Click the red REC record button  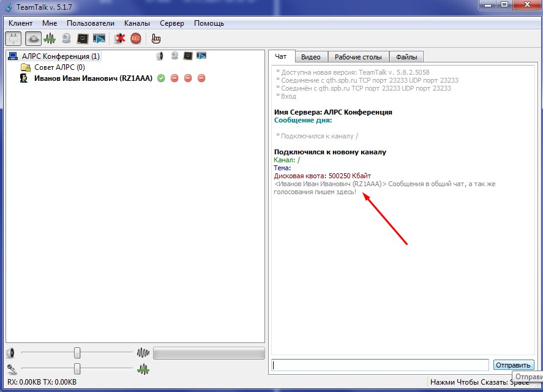135,39
